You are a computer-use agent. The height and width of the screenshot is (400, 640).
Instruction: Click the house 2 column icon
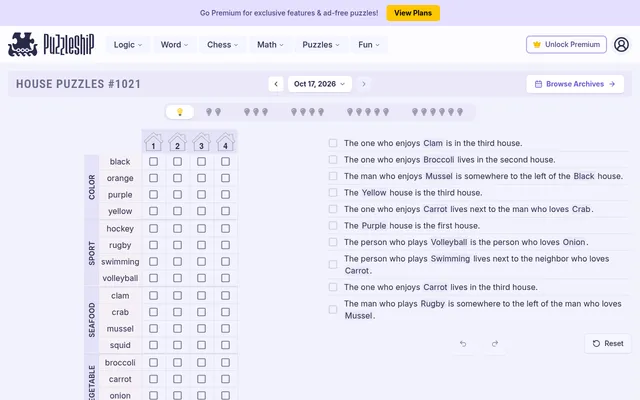177,142
